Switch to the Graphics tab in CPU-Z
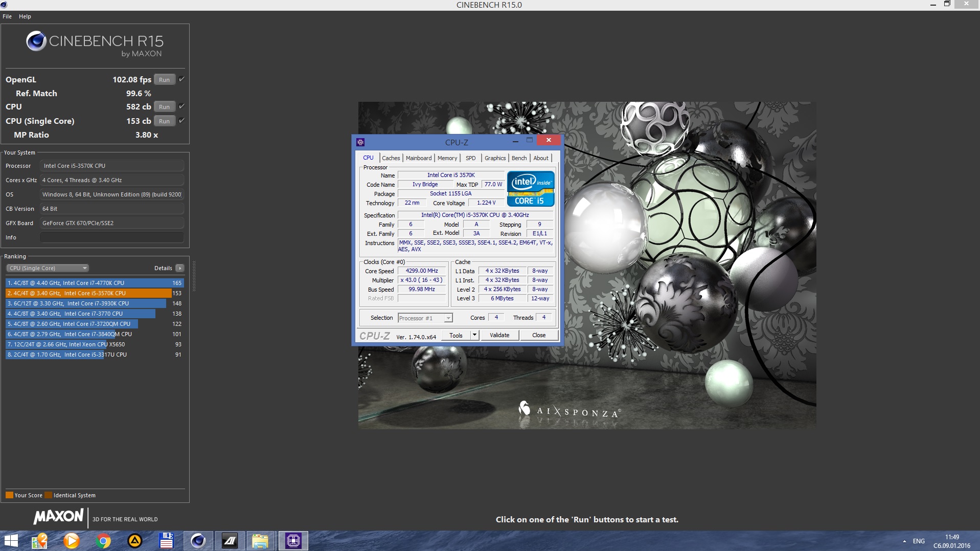This screenshot has height=551, width=980. [x=495, y=158]
